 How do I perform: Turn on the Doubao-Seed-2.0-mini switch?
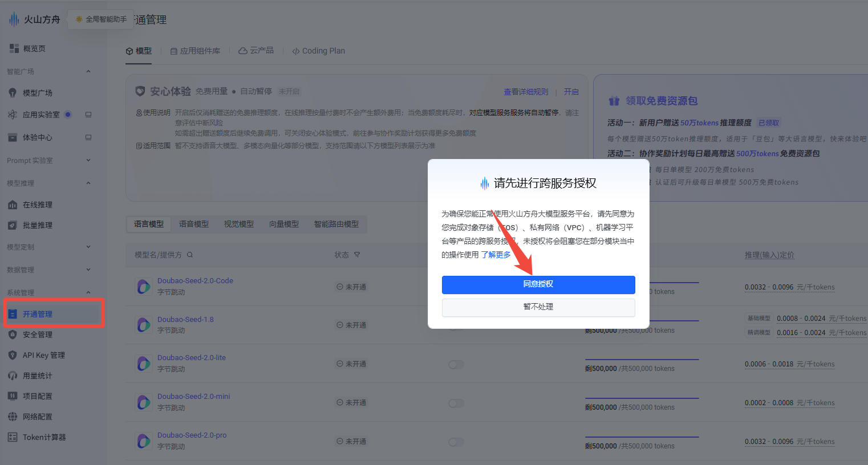point(456,403)
